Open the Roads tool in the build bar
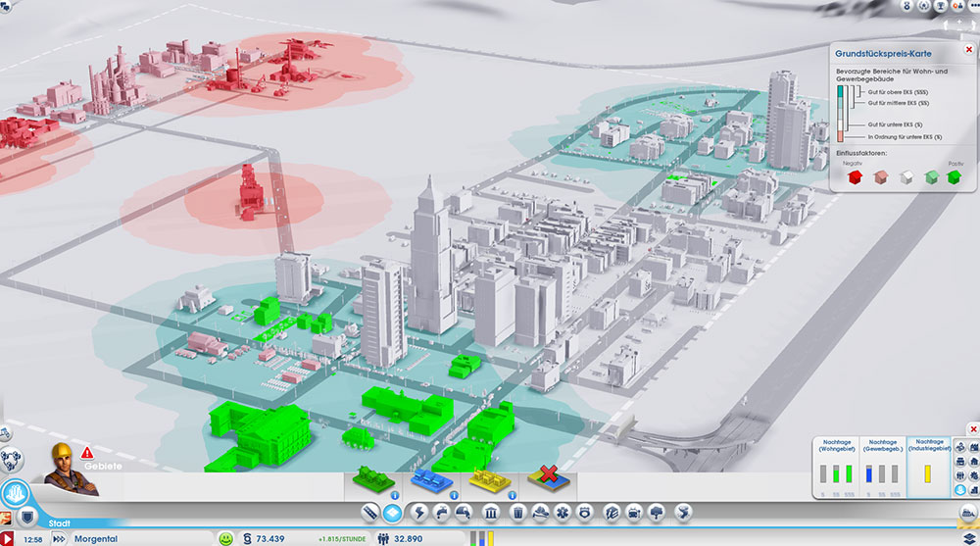The image size is (980, 546). click(369, 514)
